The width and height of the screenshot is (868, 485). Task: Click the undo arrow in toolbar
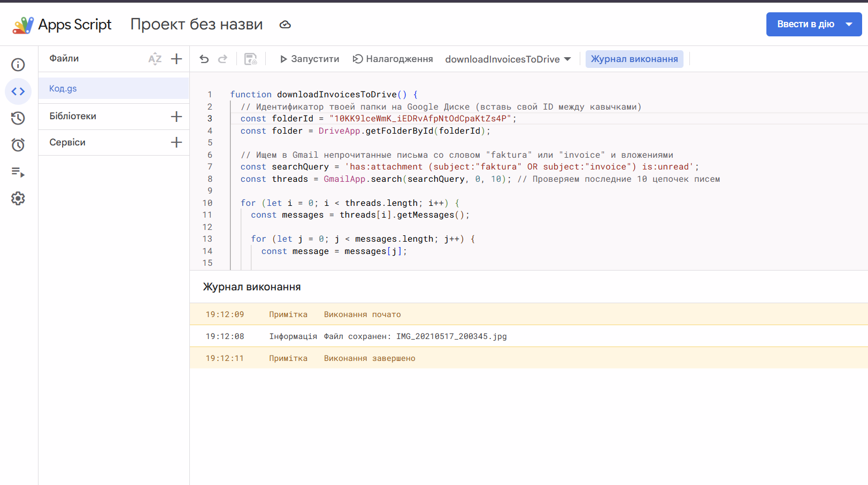coord(204,59)
